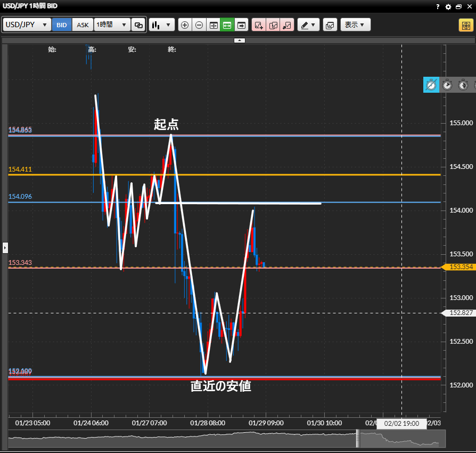Click the help question mark icon
The width and height of the screenshot is (476, 453).
(x=438, y=6)
